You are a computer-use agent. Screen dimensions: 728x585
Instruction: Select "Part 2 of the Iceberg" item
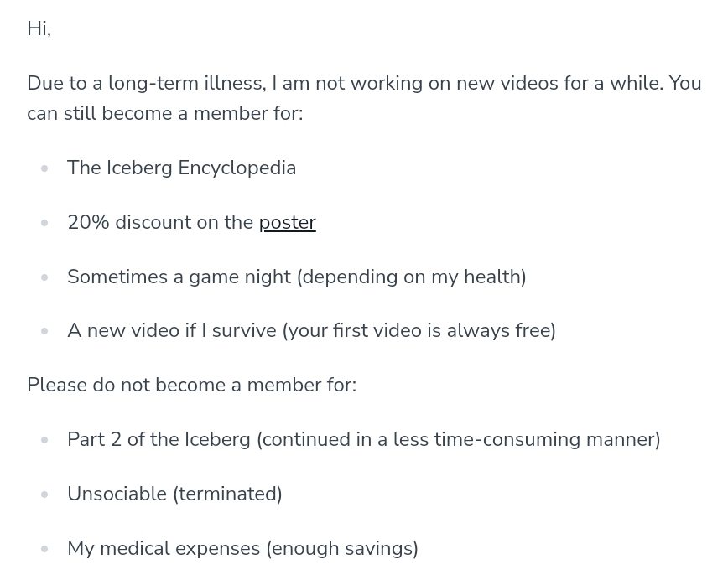tap(363, 439)
